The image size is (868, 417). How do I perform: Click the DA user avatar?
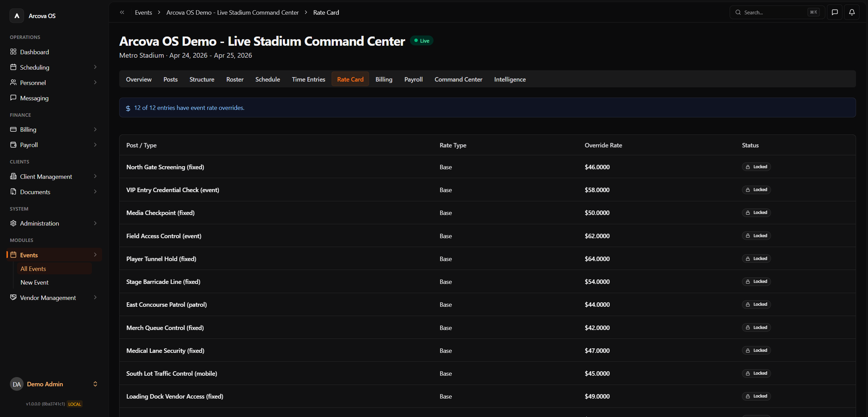[x=17, y=384]
